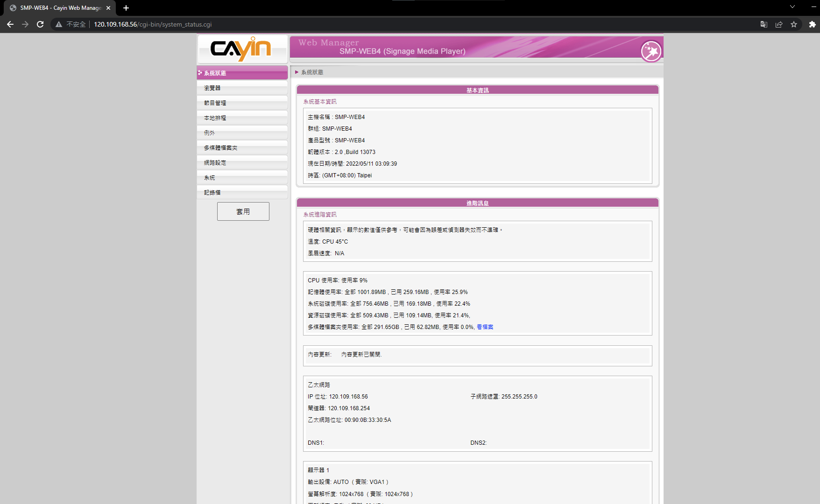Open 網路設定 menu item
This screenshot has width=820, height=504.
242,162
